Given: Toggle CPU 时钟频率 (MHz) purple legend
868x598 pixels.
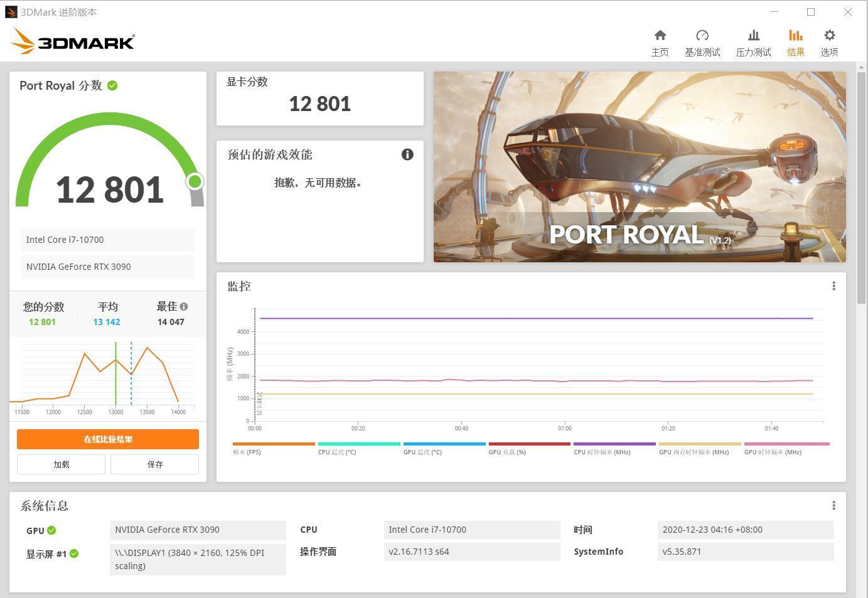Looking at the screenshot, I should pyautogui.click(x=614, y=448).
